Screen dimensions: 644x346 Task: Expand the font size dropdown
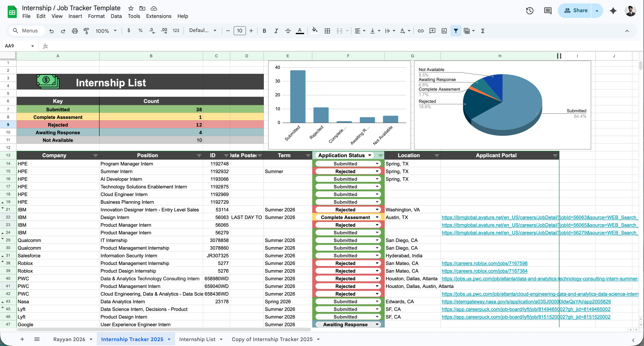tap(239, 31)
